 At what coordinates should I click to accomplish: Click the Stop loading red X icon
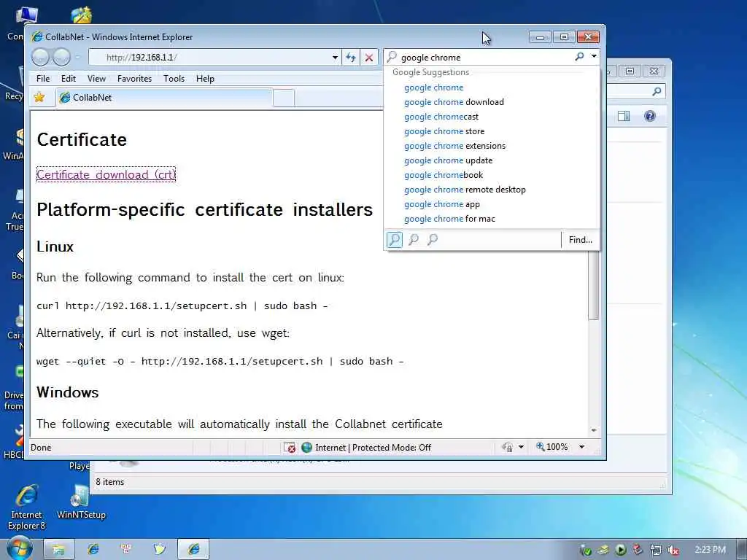368,58
